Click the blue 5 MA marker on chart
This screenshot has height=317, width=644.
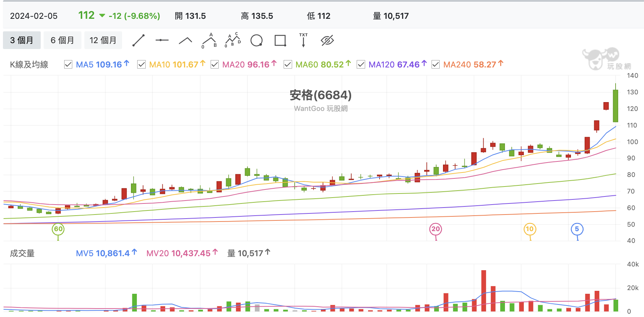(x=577, y=229)
